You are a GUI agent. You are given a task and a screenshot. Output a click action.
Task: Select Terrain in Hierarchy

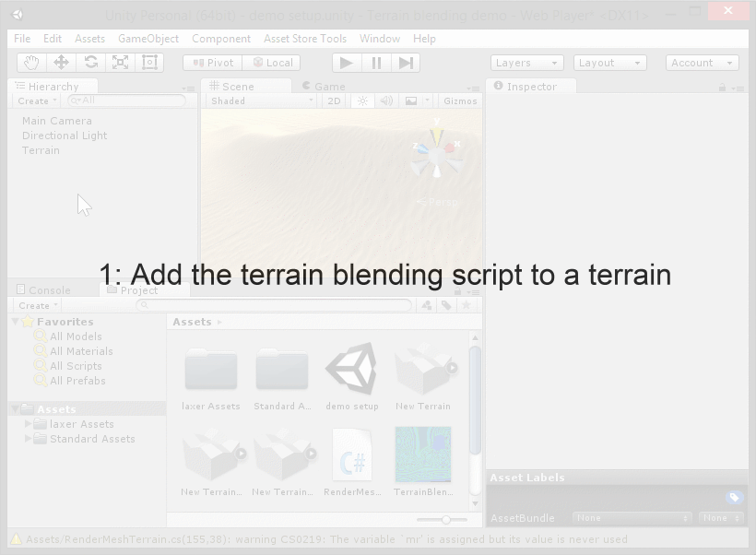point(41,150)
